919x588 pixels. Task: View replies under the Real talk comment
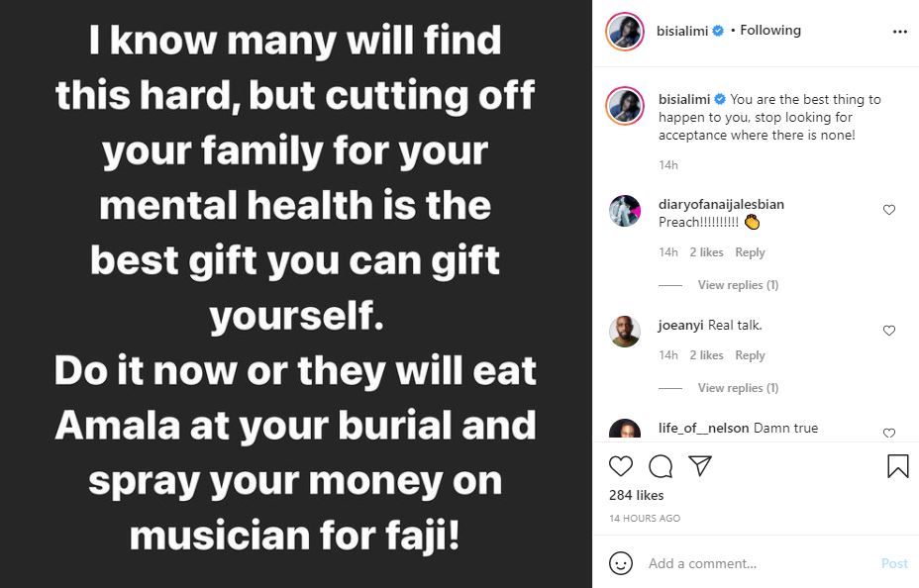click(x=738, y=388)
